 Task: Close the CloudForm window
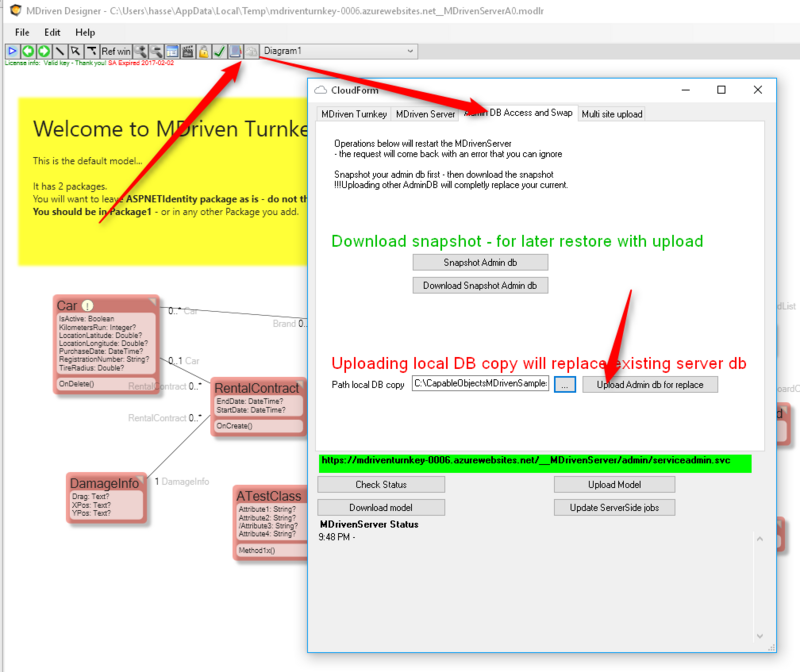(x=758, y=90)
